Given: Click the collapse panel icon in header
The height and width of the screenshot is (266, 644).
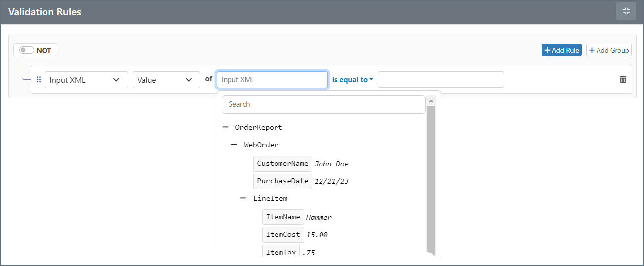Looking at the screenshot, I should [x=626, y=11].
